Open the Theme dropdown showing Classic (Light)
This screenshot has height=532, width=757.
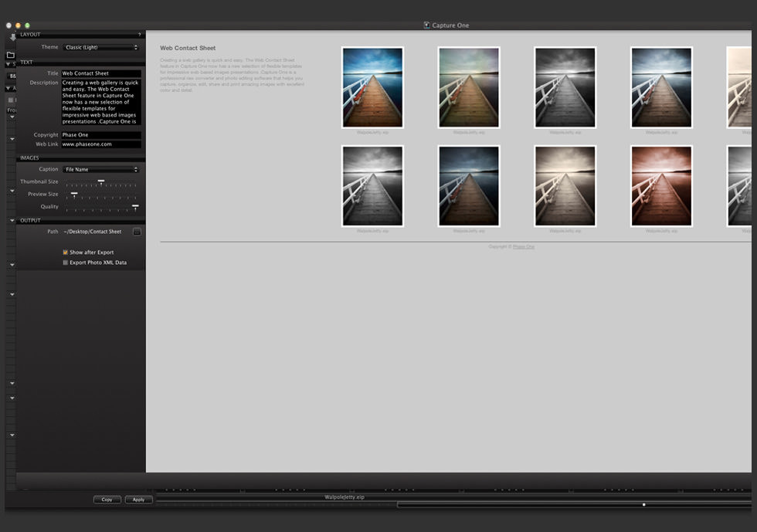point(101,47)
